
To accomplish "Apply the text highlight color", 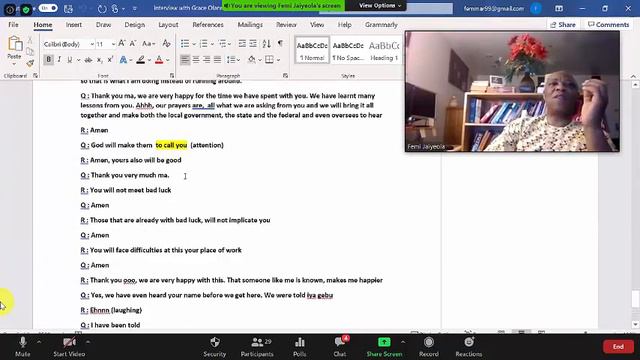I will coord(140,60).
